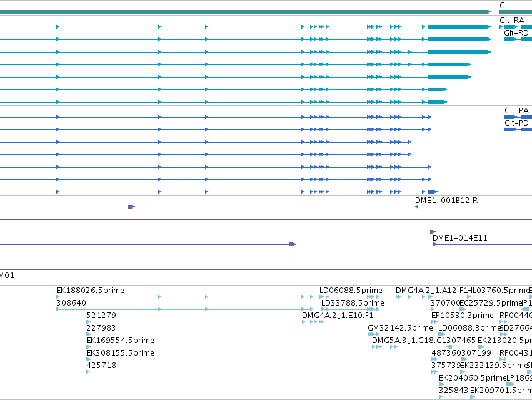Image resolution: width=532 pixels, height=400 pixels.
Task: Click the DMG4A.2_1.E10.F1 label
Action: 338,316
